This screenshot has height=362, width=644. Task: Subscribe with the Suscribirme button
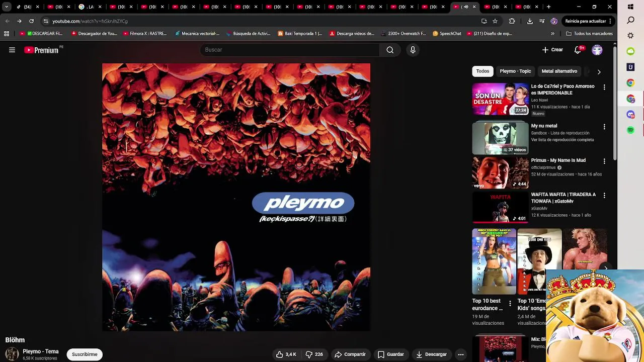point(85,354)
